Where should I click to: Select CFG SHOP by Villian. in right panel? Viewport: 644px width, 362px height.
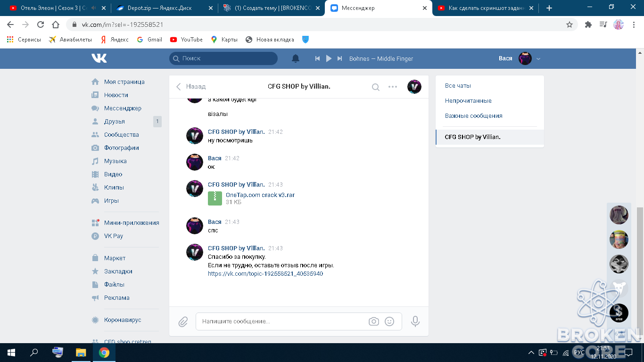(490, 137)
